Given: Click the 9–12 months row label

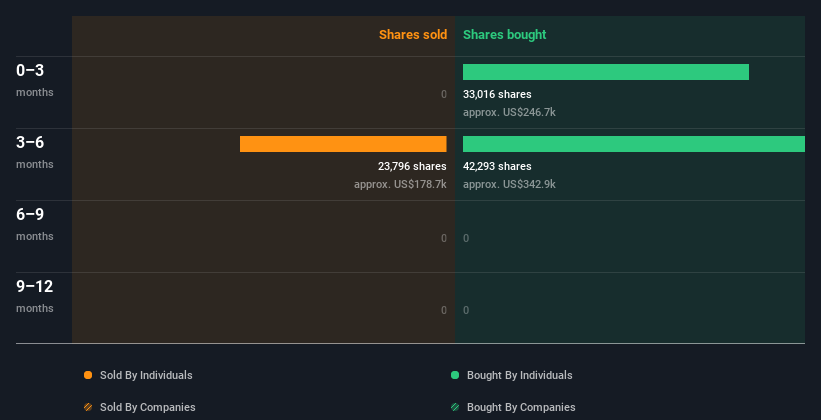Looking at the screenshot, I should coord(35,296).
